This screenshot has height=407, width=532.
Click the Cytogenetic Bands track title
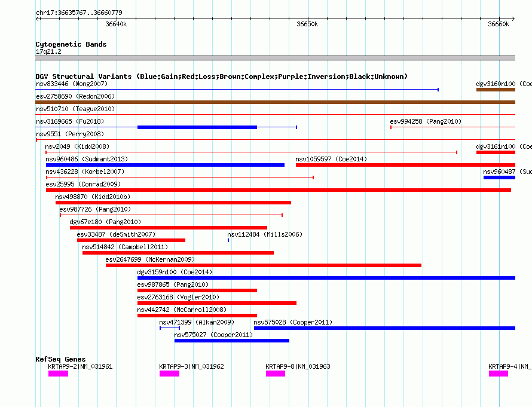coord(71,44)
